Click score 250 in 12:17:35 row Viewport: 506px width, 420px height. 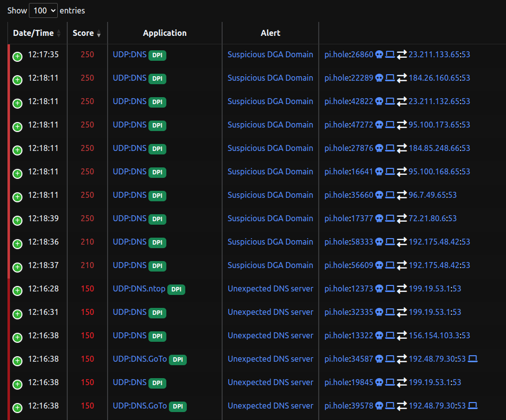[87, 55]
